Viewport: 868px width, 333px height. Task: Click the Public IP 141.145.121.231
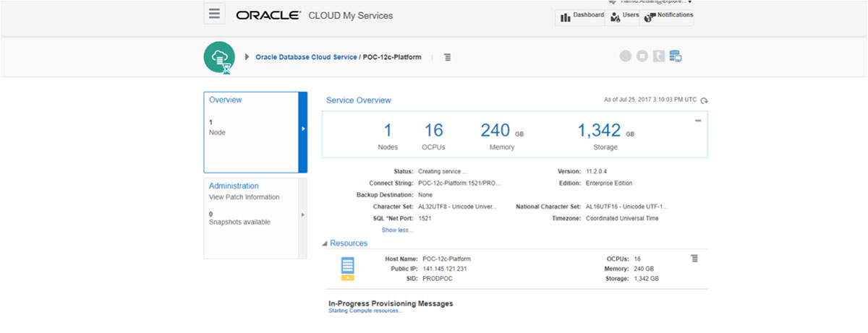point(445,269)
